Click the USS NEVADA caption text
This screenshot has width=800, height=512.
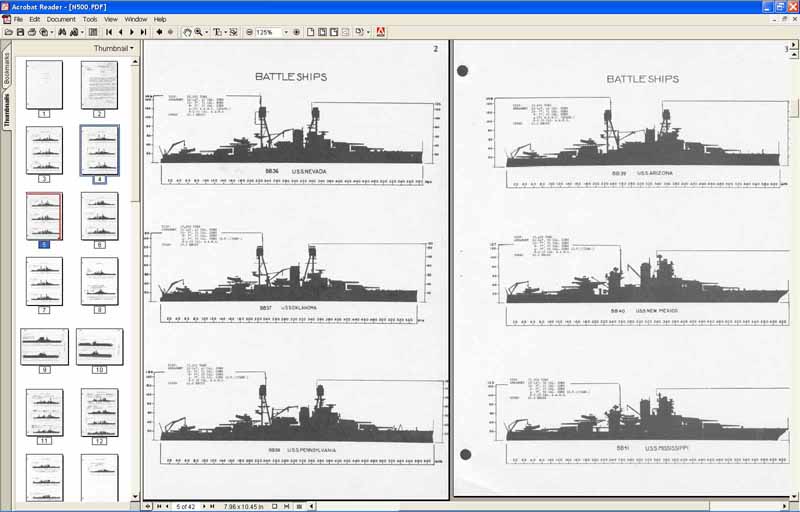pyautogui.click(x=309, y=171)
